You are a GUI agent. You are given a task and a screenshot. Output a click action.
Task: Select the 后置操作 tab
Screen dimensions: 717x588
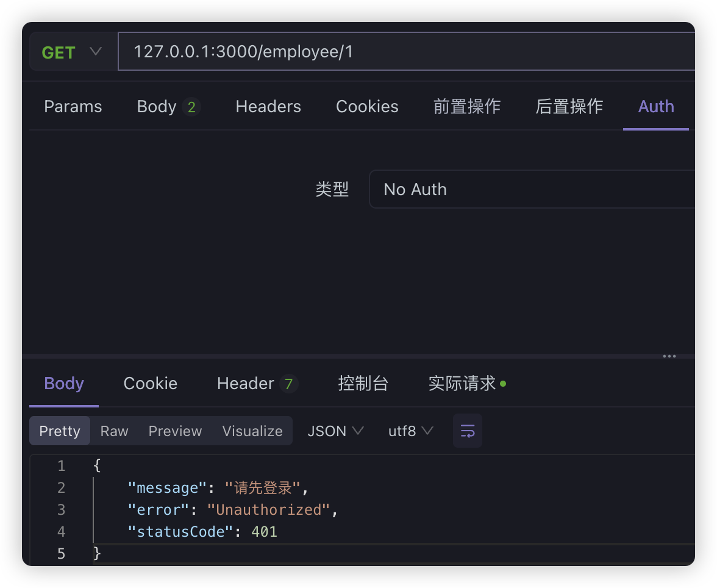pos(569,107)
